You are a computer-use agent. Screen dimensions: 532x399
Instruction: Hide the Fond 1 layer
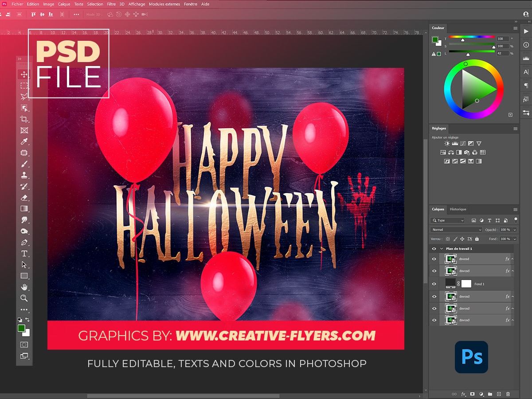[x=434, y=284]
